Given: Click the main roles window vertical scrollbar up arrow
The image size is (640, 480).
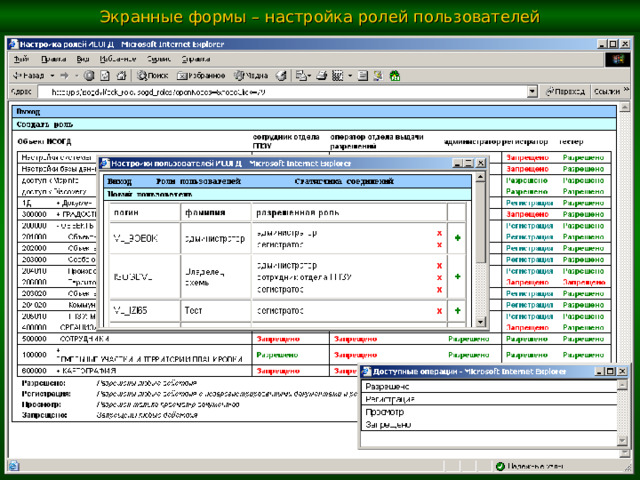Looking at the screenshot, I should tap(624, 107).
